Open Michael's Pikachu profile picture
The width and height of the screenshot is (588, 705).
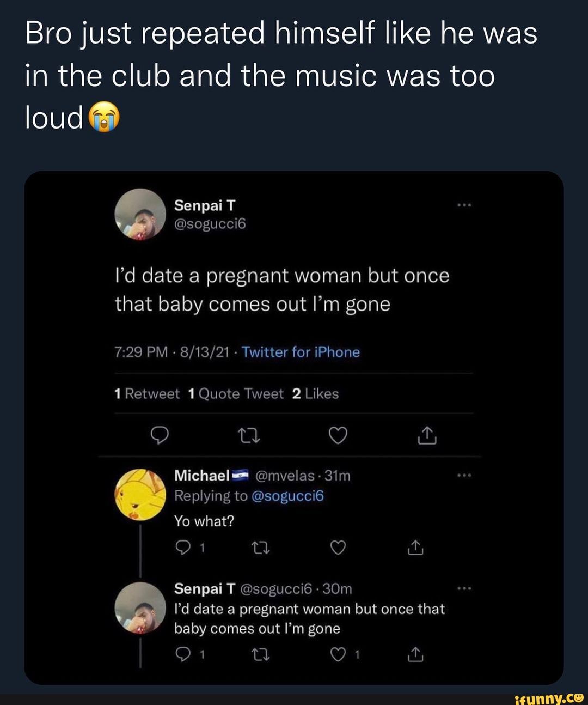tap(140, 495)
